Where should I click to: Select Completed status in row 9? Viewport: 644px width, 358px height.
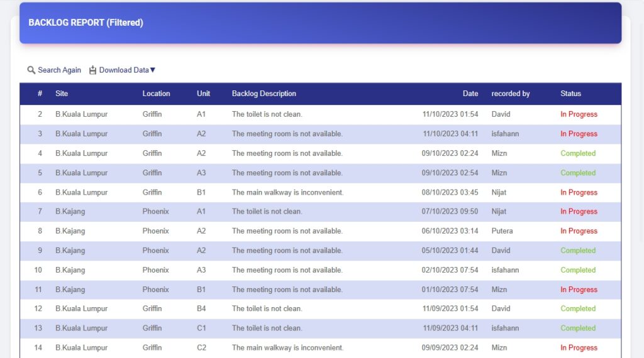[578, 251]
